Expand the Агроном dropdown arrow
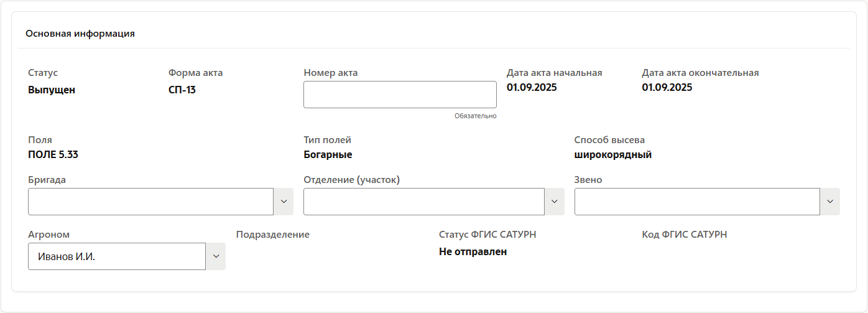 pos(216,256)
